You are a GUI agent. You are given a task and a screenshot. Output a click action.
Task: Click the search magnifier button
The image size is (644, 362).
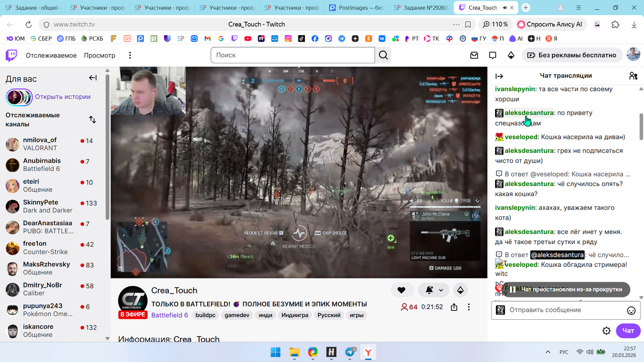tap(383, 55)
